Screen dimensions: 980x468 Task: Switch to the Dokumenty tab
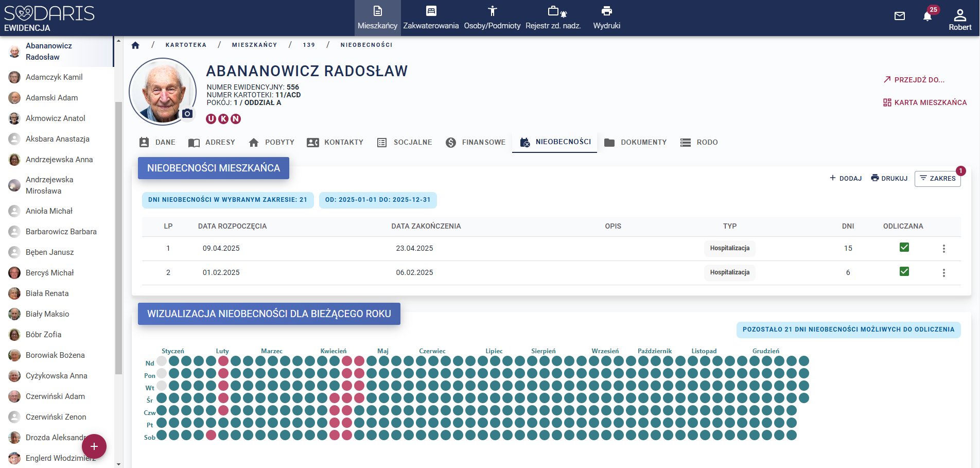[636, 143]
